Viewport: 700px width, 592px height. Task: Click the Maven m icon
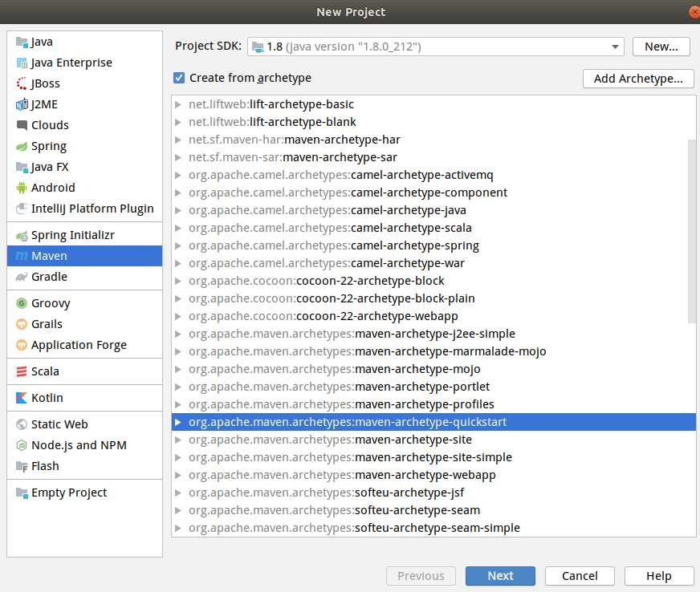[x=22, y=256]
